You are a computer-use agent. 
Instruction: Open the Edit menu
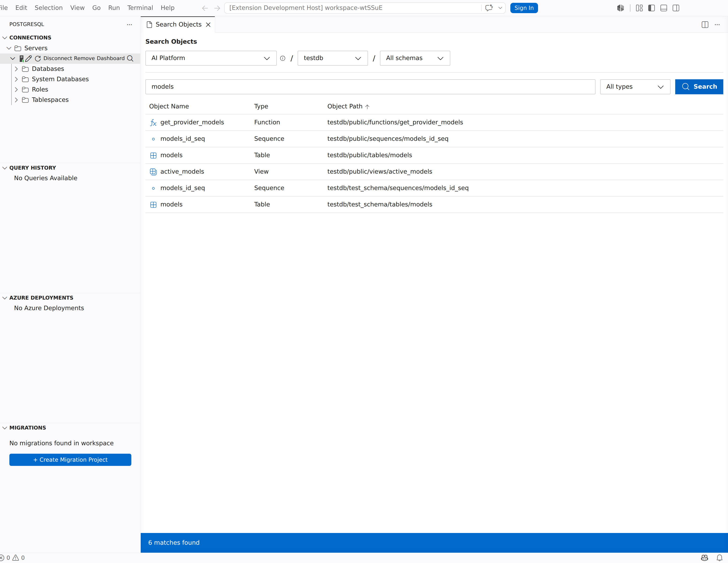point(21,8)
